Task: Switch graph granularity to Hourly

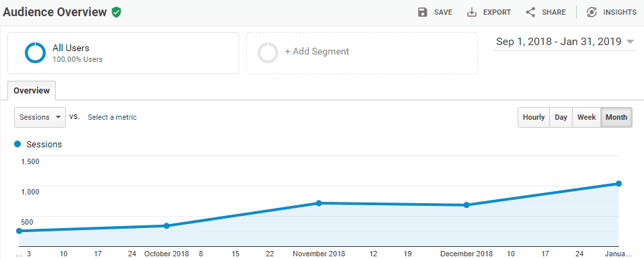Action: click(x=534, y=117)
